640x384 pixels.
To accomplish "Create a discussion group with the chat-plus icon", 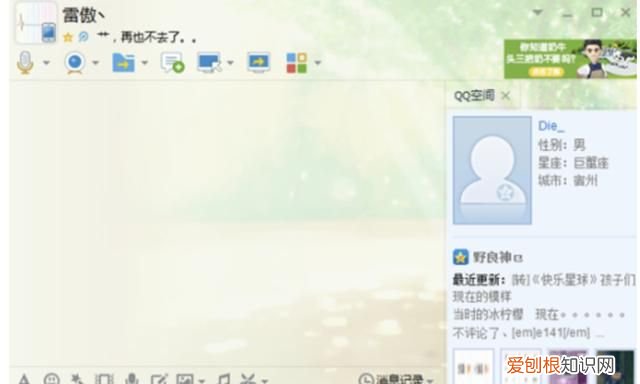I will 172,62.
